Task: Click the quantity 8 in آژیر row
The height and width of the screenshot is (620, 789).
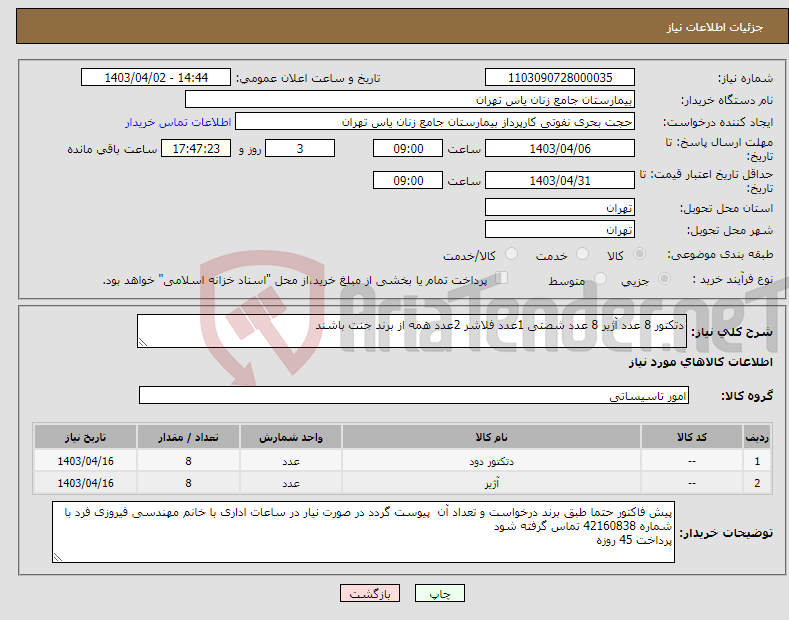Action: click(x=188, y=483)
